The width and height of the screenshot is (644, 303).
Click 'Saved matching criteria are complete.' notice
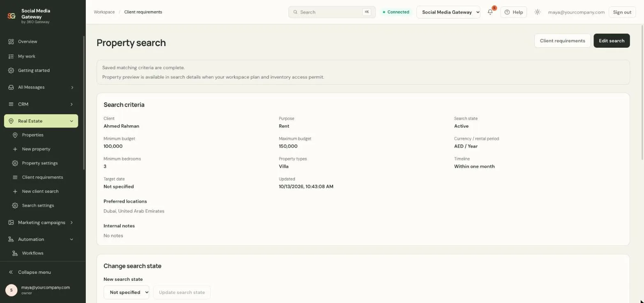143,67
